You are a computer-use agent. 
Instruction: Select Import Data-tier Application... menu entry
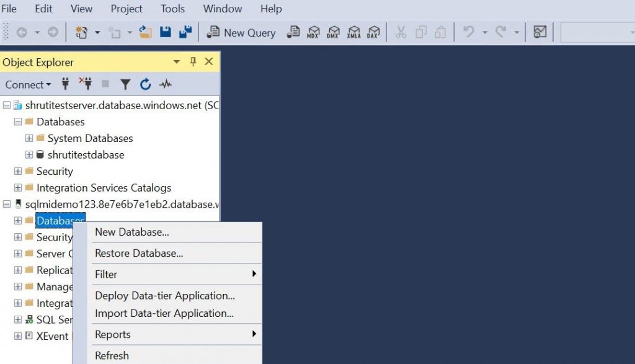[164, 313]
